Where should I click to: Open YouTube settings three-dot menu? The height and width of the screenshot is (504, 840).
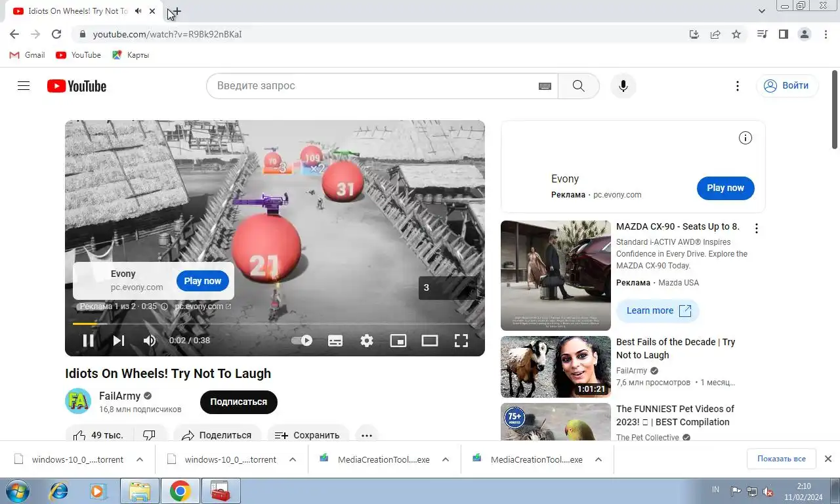738,86
